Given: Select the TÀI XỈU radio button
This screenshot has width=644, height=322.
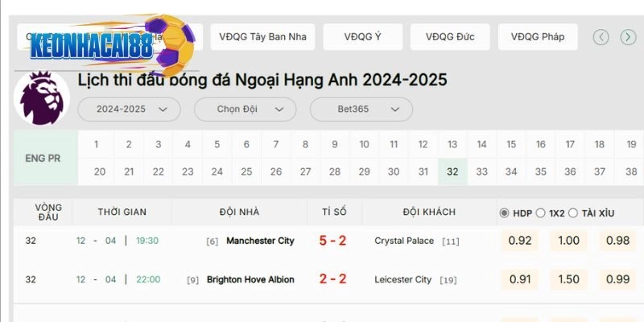Looking at the screenshot, I should (x=574, y=213).
